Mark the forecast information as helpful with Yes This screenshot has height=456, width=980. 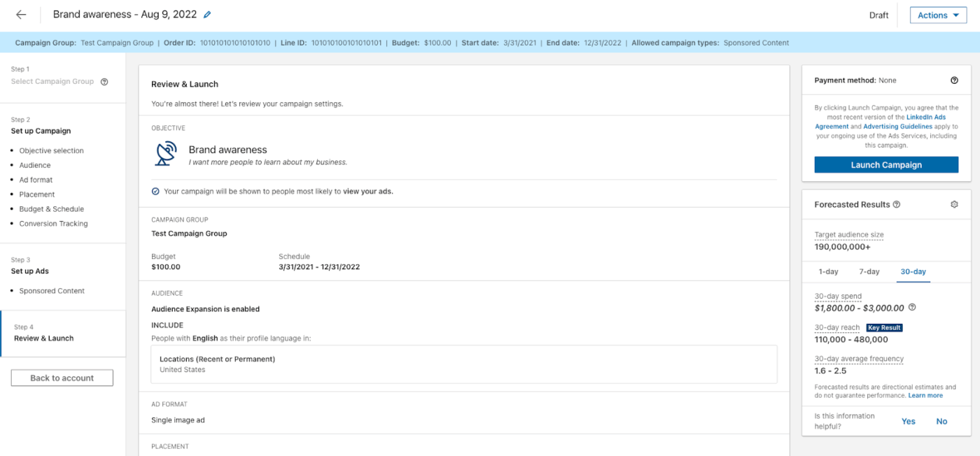pyautogui.click(x=908, y=421)
